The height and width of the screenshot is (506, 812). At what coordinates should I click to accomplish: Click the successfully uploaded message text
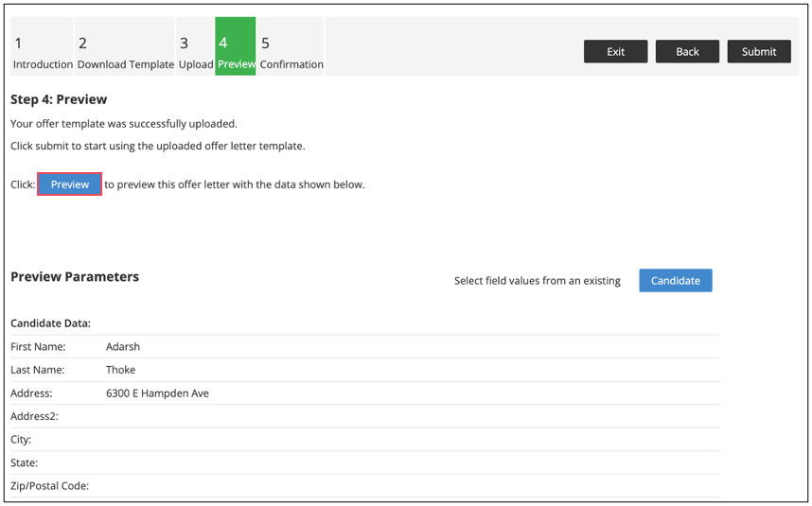(124, 124)
